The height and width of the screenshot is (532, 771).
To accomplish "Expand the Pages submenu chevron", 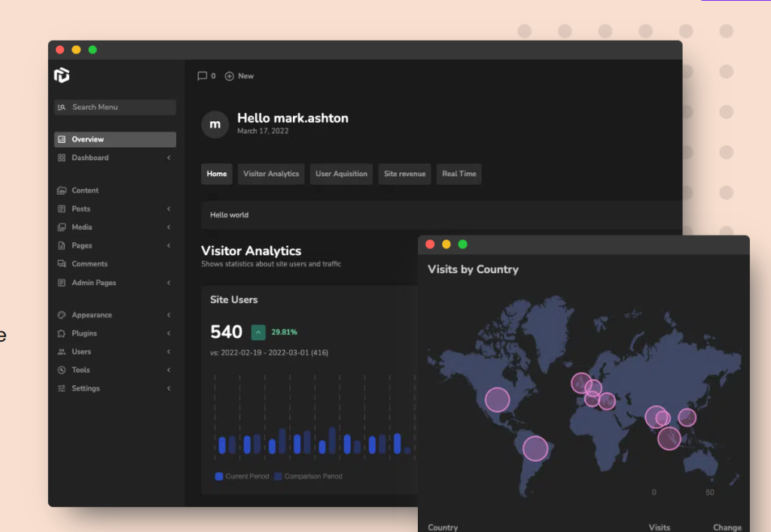I will point(169,246).
